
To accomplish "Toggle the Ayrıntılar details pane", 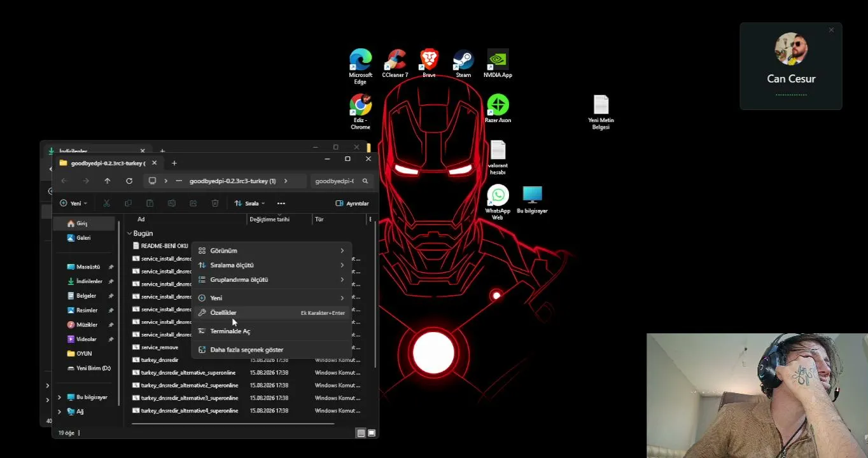I will [352, 204].
